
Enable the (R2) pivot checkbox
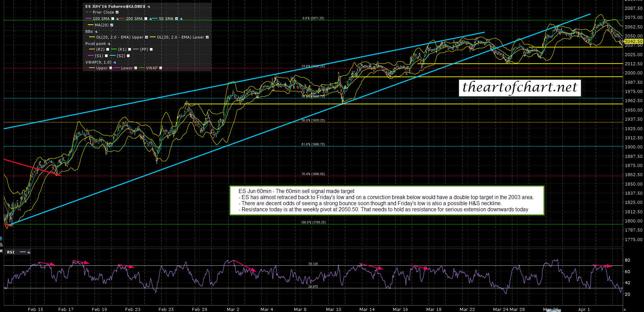108,49
